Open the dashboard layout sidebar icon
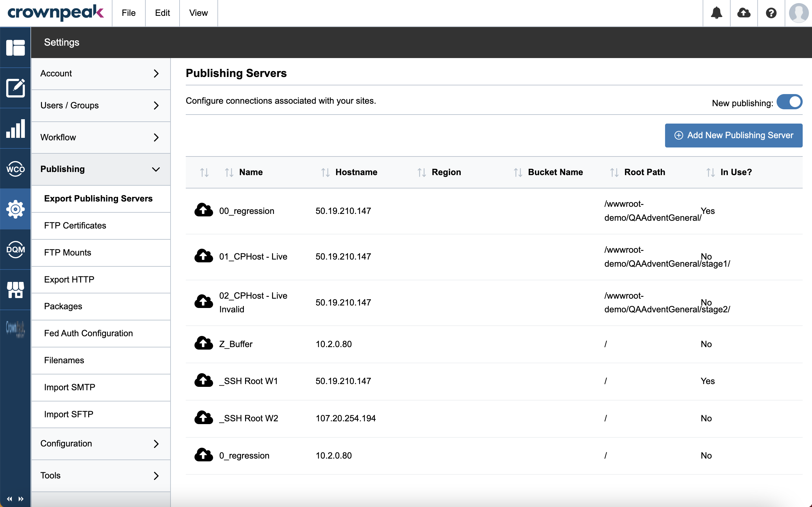The image size is (812, 507). click(16, 48)
